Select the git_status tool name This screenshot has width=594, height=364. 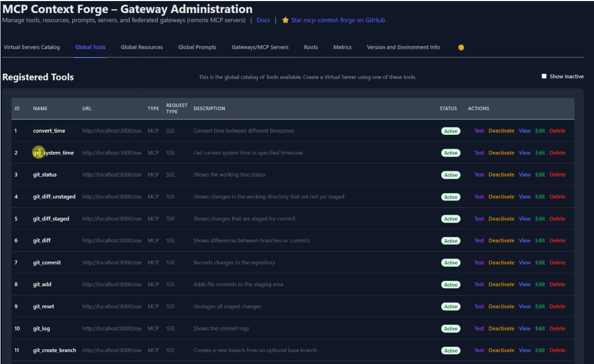pos(44,174)
